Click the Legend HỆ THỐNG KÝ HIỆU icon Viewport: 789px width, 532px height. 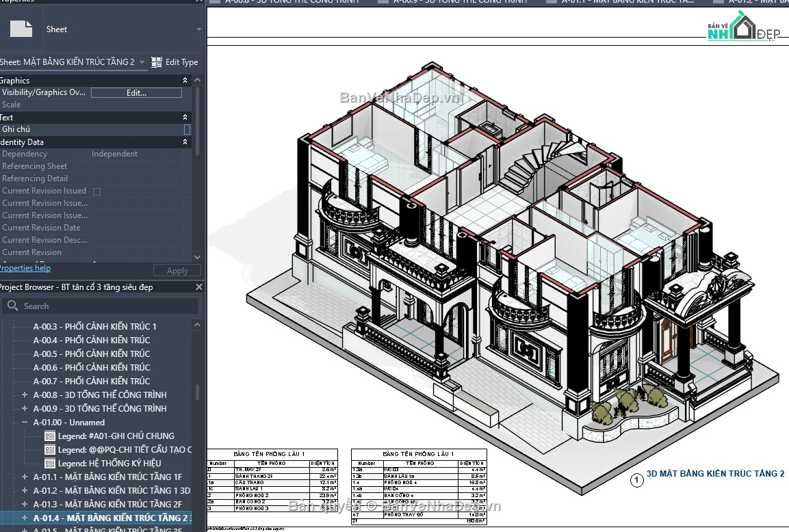coord(50,463)
